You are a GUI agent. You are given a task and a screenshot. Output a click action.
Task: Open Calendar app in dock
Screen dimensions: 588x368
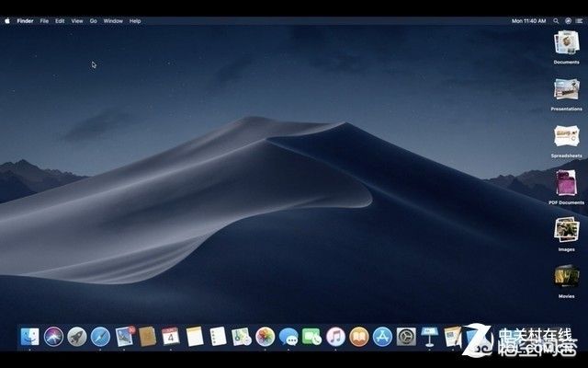tap(171, 336)
